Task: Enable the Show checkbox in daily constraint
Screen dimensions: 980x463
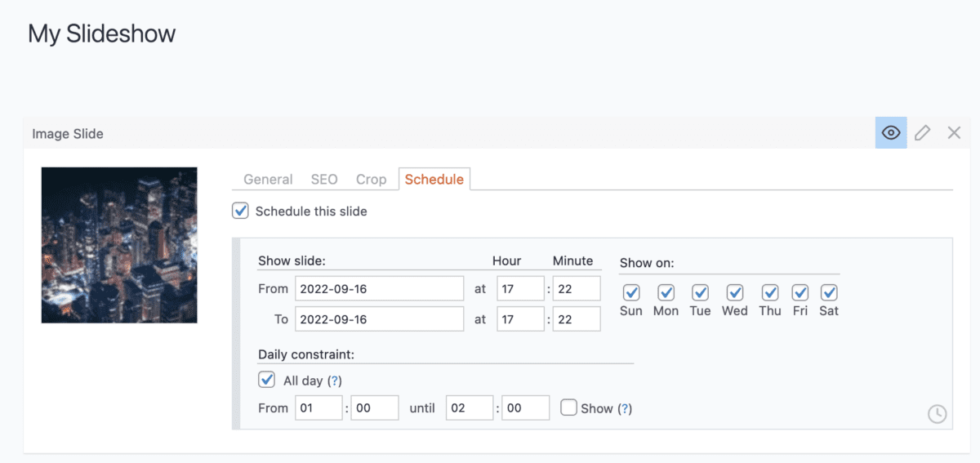Action: tap(568, 407)
